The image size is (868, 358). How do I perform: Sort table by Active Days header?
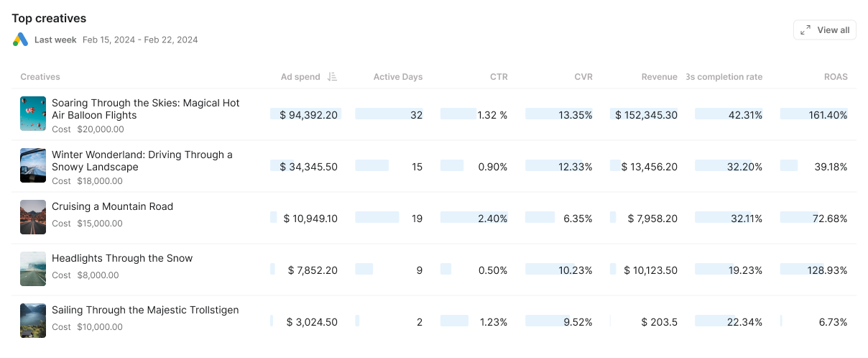397,77
